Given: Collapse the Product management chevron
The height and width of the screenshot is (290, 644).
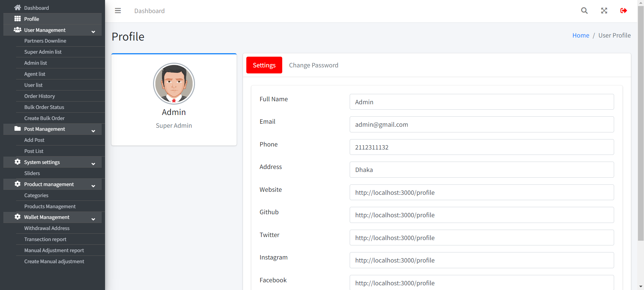Looking at the screenshot, I should pos(93,186).
